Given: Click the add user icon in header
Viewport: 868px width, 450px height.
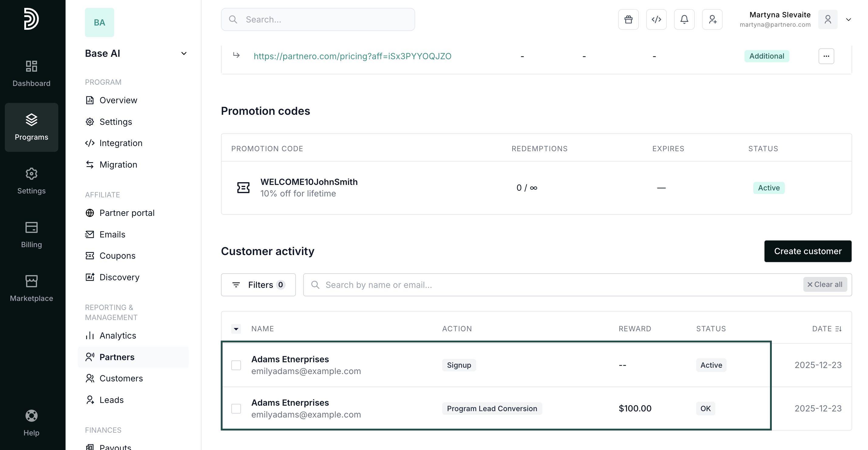Looking at the screenshot, I should (x=712, y=19).
